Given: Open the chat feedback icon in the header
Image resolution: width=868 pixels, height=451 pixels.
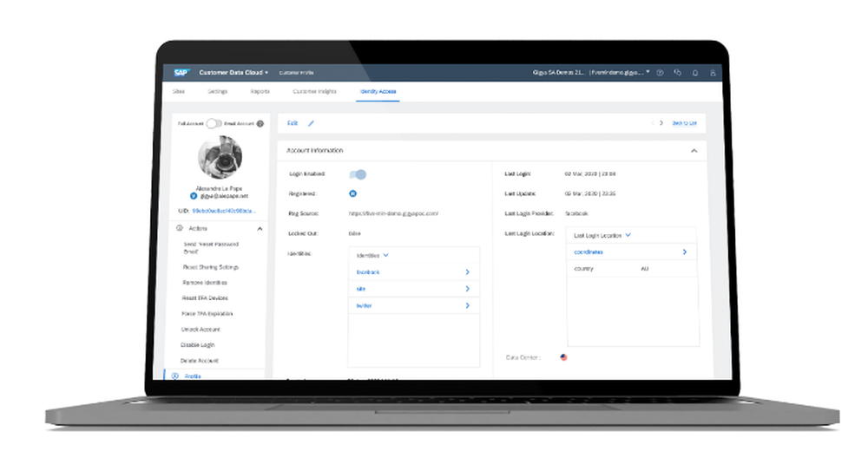Looking at the screenshot, I should tap(678, 73).
